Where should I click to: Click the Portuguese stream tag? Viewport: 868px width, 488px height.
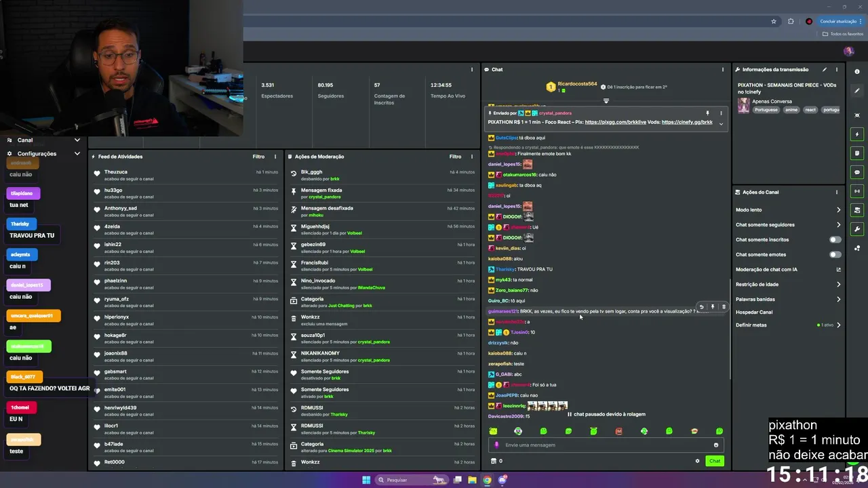pos(766,110)
